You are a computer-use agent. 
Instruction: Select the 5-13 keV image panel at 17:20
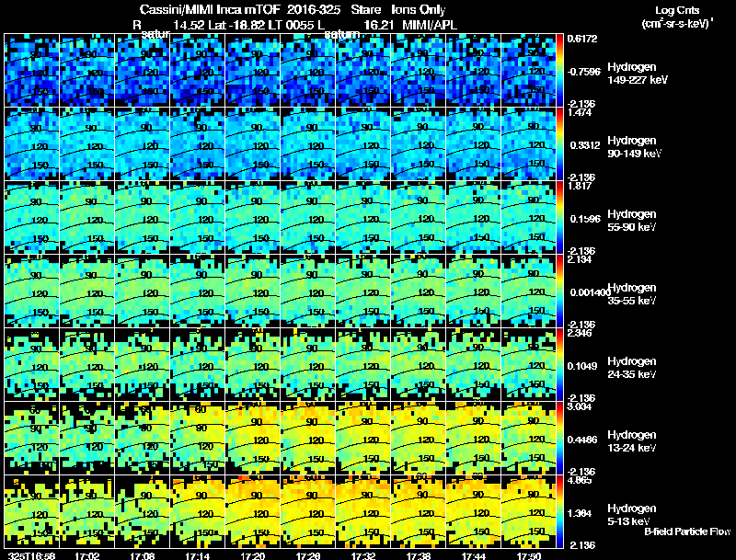pos(253,511)
